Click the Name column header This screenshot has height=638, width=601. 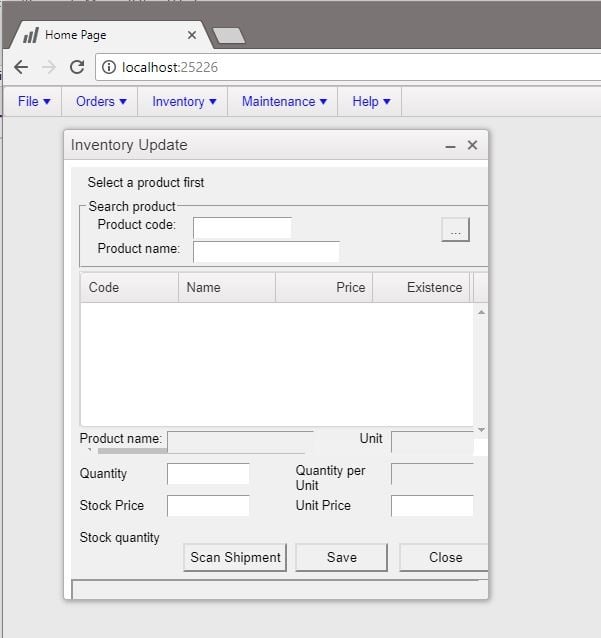(227, 288)
